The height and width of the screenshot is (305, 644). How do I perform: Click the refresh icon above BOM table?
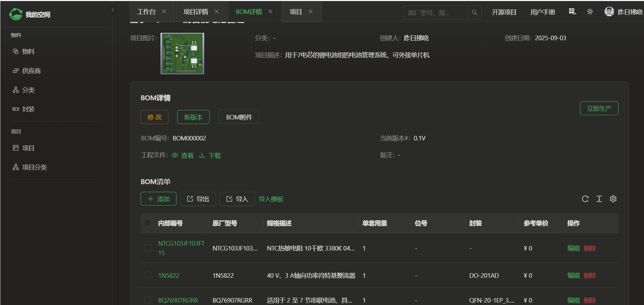[585, 199]
